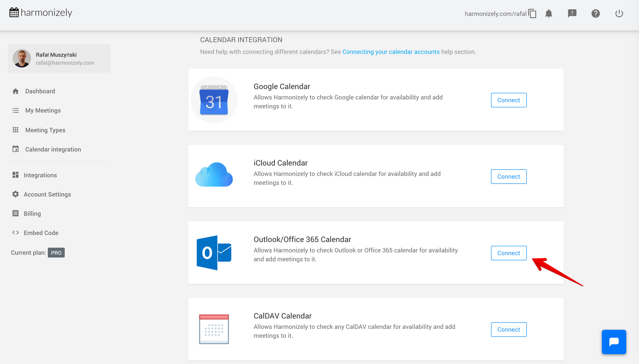This screenshot has height=364, width=639.
Task: Open the help question mark icon
Action: [x=596, y=13]
